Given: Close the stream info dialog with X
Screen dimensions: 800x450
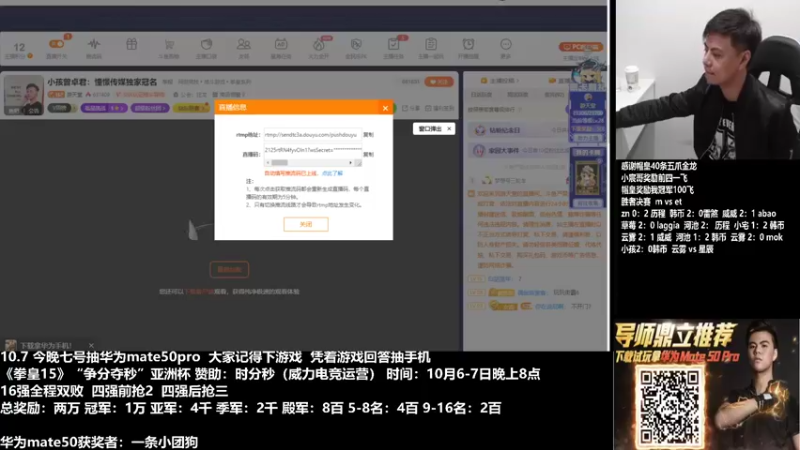Looking at the screenshot, I should [x=385, y=108].
